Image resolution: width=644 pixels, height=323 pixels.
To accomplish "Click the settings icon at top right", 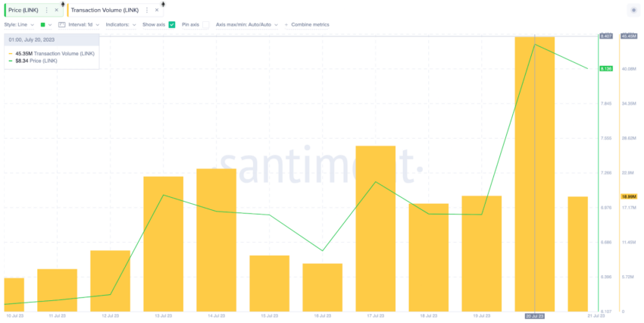I will pyautogui.click(x=633, y=11).
